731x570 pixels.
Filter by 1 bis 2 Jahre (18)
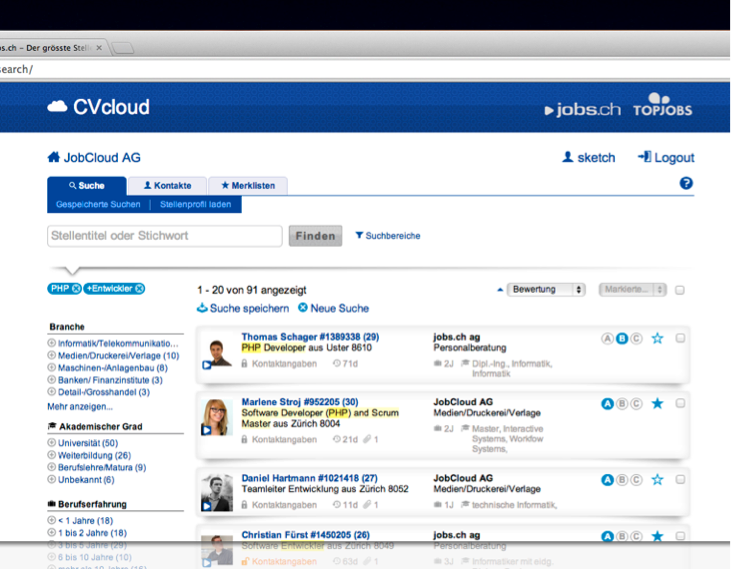[x=87, y=533]
